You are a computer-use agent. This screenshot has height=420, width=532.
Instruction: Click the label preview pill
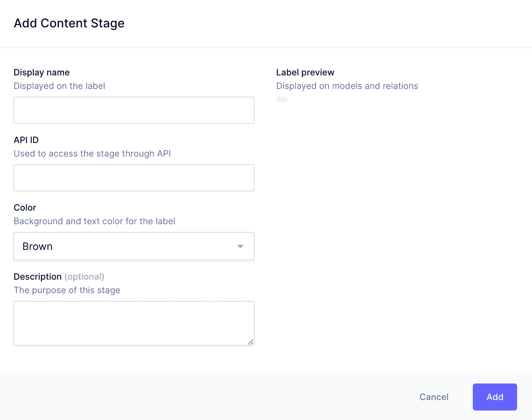pyautogui.click(x=281, y=99)
